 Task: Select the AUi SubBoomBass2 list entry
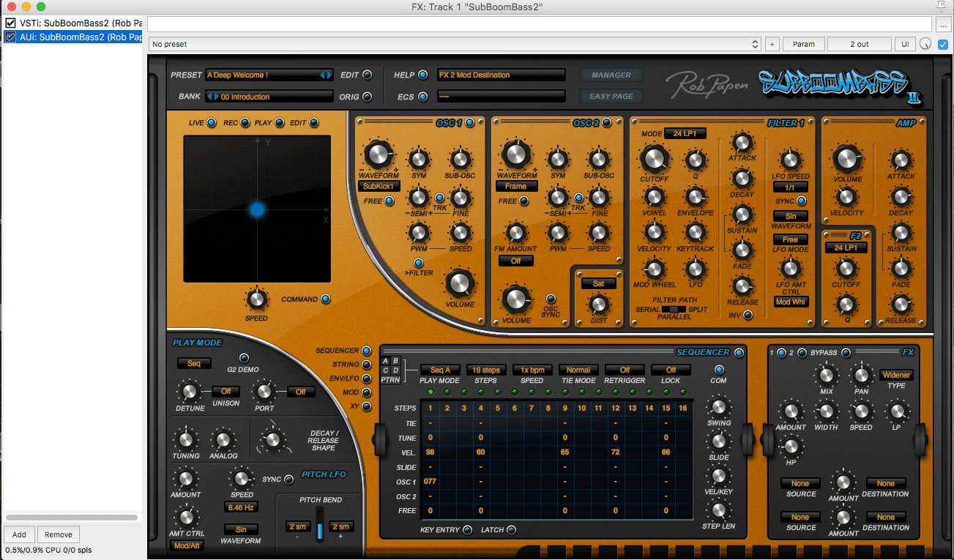[x=72, y=37]
